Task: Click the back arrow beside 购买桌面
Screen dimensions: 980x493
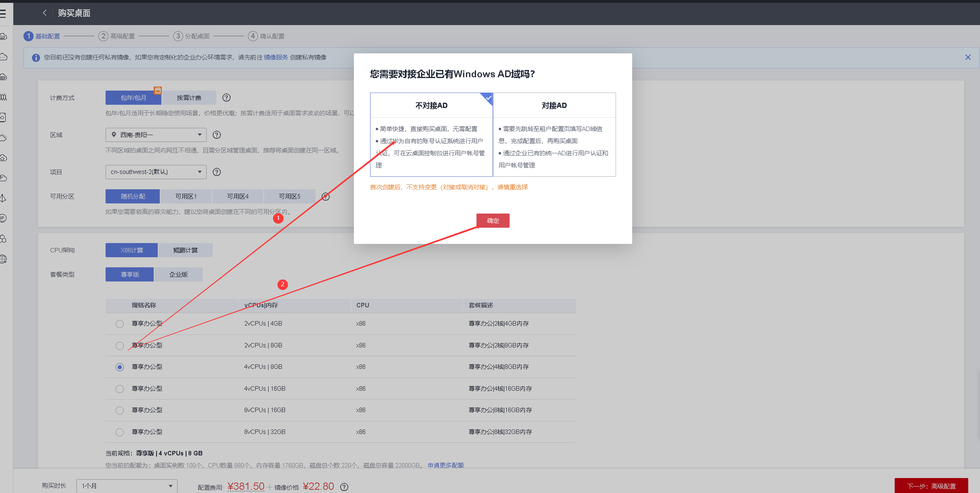Action: click(x=44, y=13)
